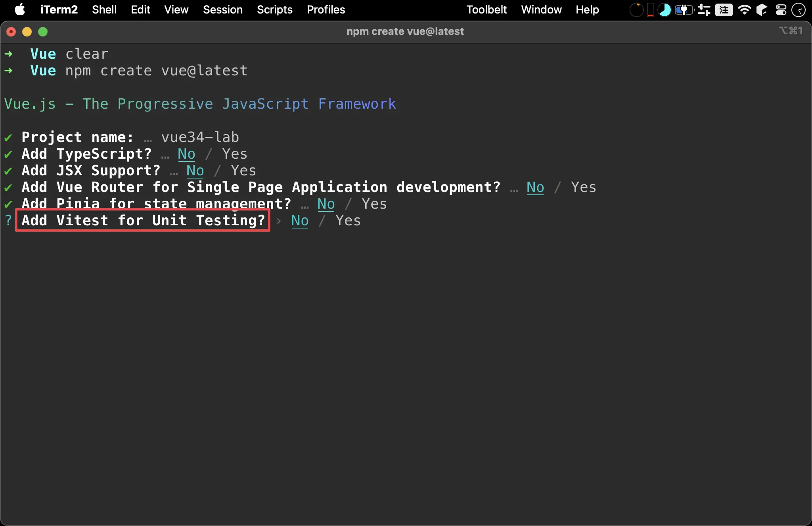
Task: Click the battery charging icon
Action: point(684,10)
